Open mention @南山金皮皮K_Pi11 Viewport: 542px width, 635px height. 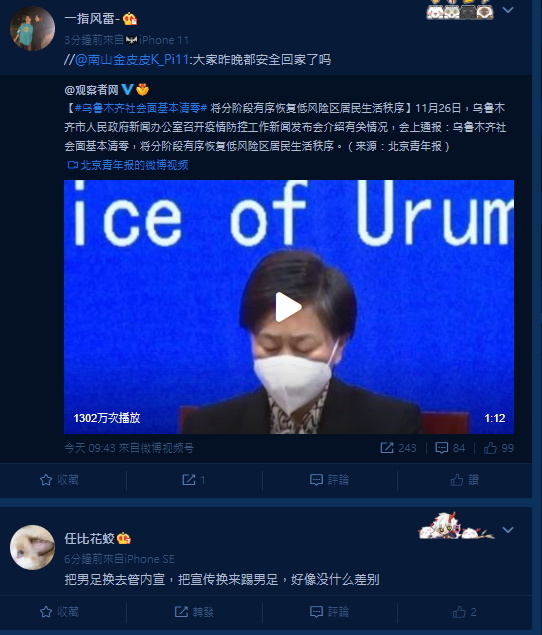point(132,60)
